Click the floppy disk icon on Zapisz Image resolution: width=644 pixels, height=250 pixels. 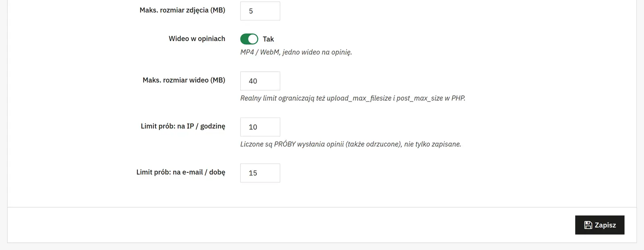588,225
